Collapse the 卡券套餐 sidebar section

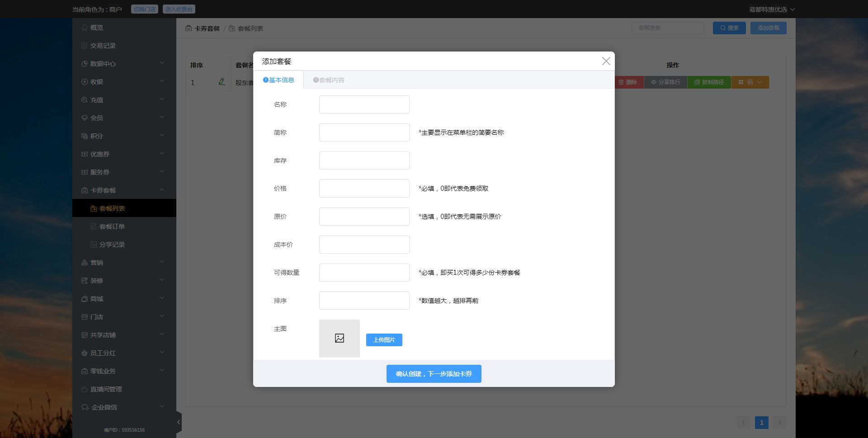pos(162,190)
